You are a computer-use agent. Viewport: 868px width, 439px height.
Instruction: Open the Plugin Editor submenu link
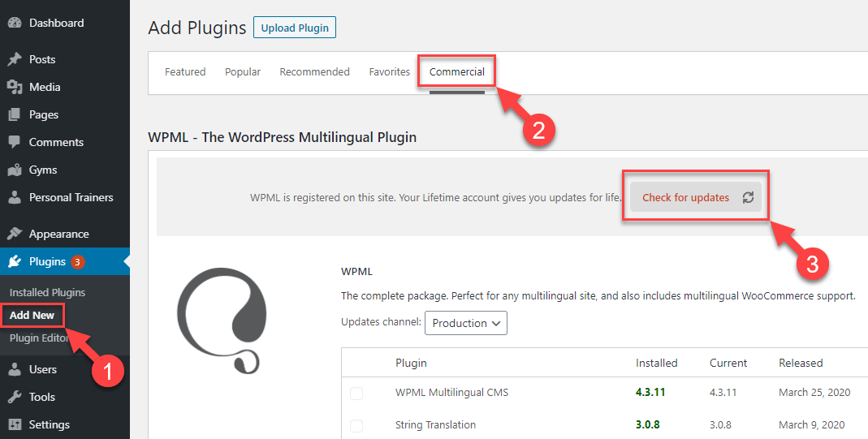tap(39, 338)
